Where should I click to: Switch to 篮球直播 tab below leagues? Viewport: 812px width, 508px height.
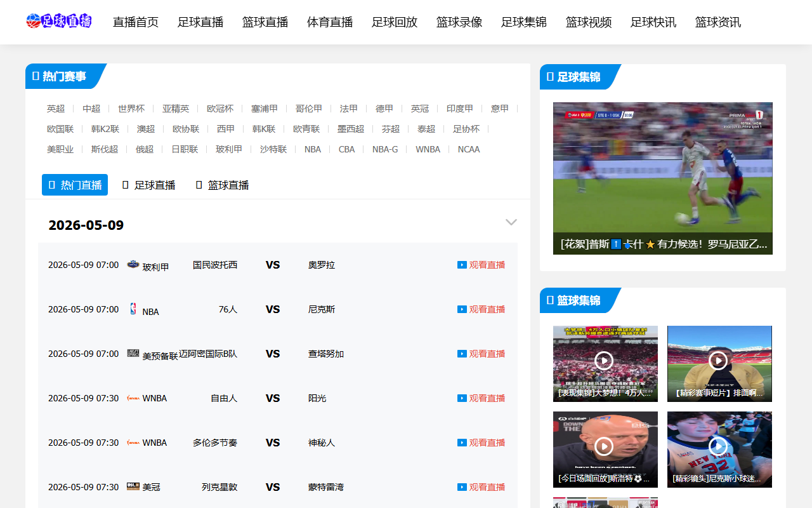222,185
